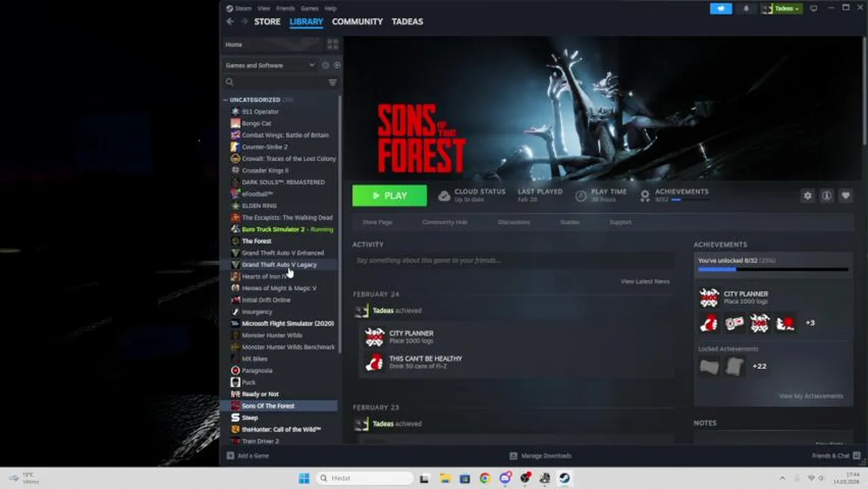Screen dimensions: 868x489
Task: Open the Guides link
Action: (x=569, y=222)
